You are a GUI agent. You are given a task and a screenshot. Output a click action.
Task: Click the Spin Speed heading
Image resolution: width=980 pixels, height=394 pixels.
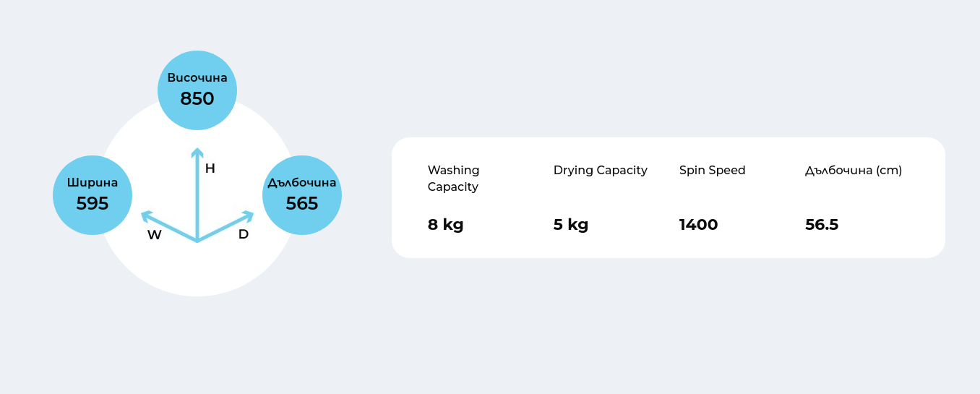point(713,171)
